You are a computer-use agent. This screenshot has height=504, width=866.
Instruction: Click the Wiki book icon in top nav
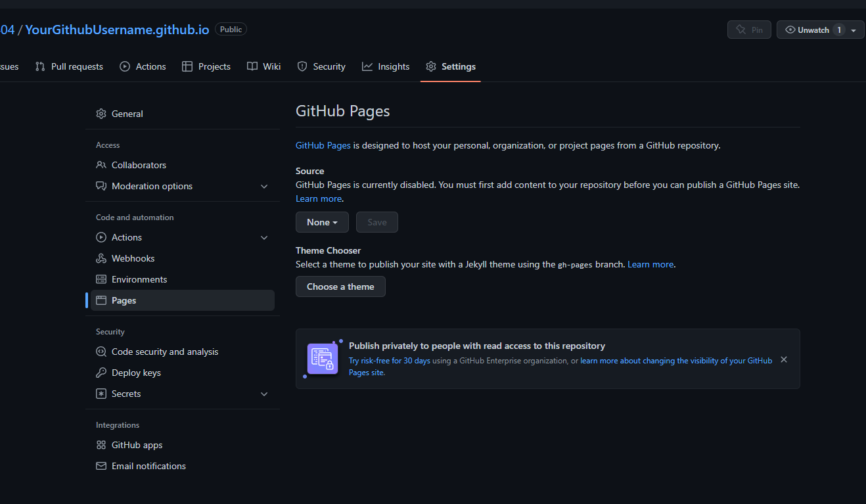point(252,66)
